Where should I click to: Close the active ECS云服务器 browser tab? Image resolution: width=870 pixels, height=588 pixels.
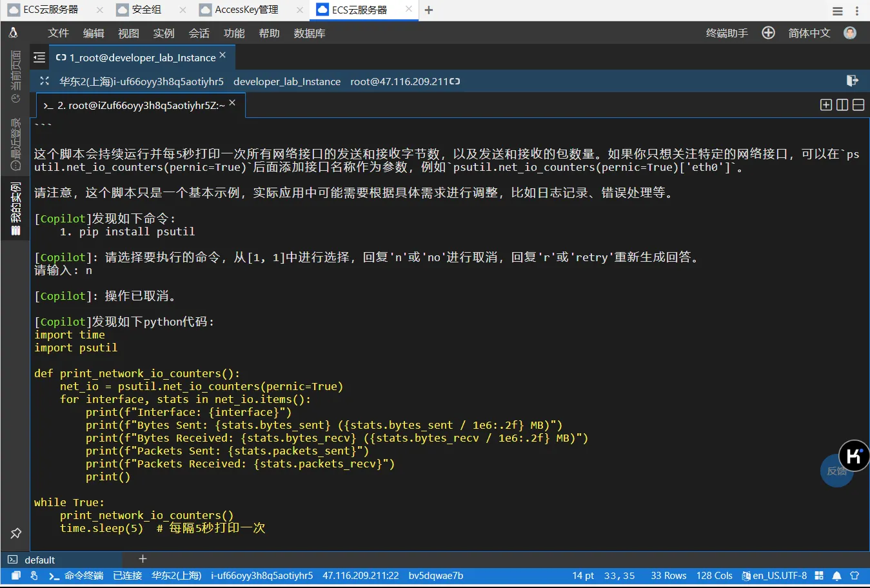tap(409, 9)
